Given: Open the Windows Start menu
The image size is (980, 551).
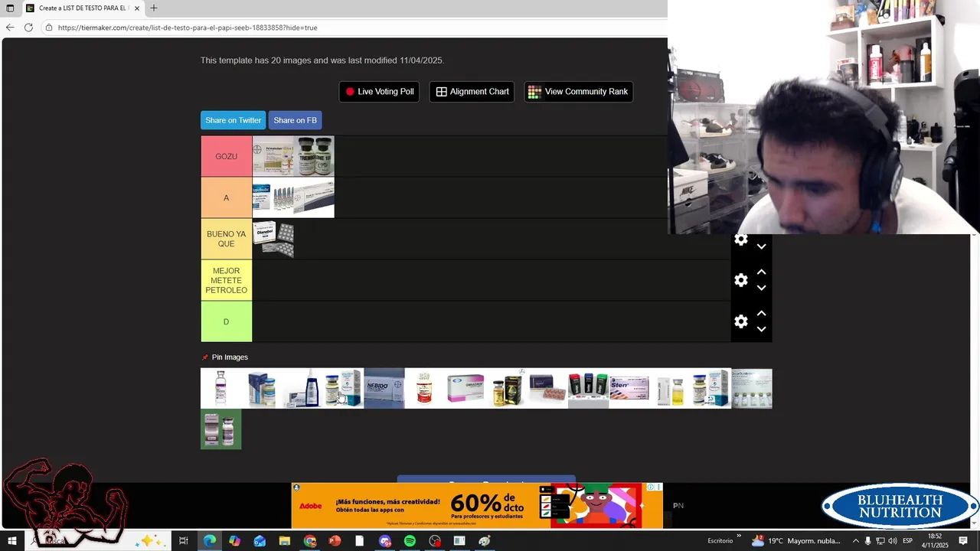Looking at the screenshot, I should [11, 541].
